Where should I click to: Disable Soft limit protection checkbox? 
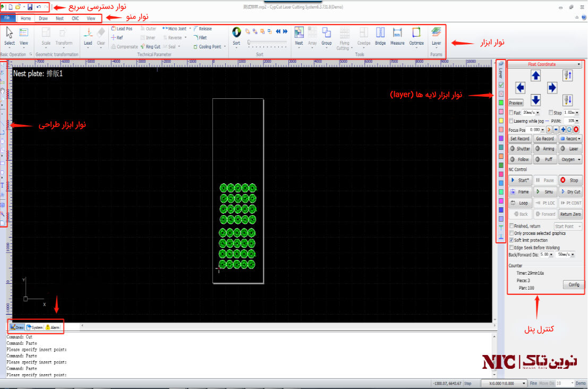click(511, 240)
